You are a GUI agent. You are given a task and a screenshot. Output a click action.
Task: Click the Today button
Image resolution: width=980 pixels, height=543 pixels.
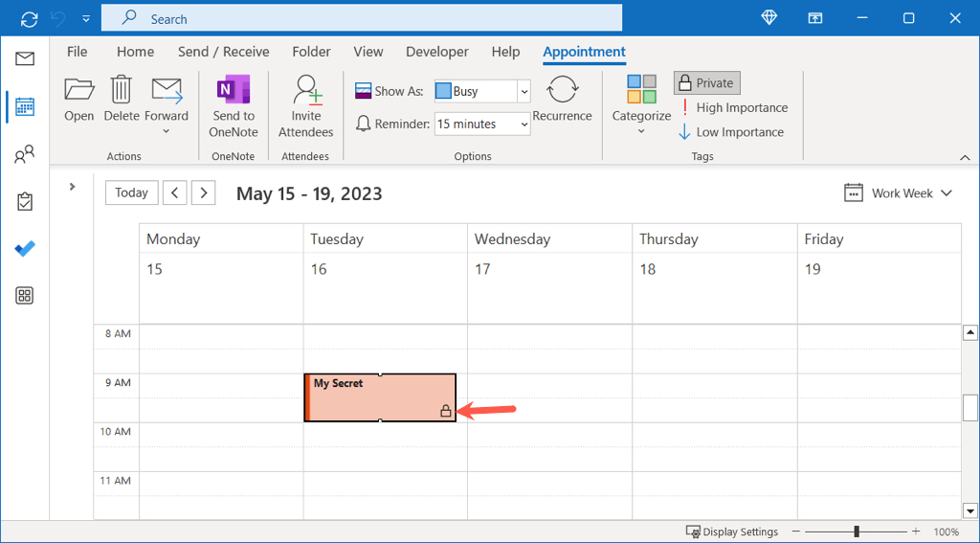(131, 193)
